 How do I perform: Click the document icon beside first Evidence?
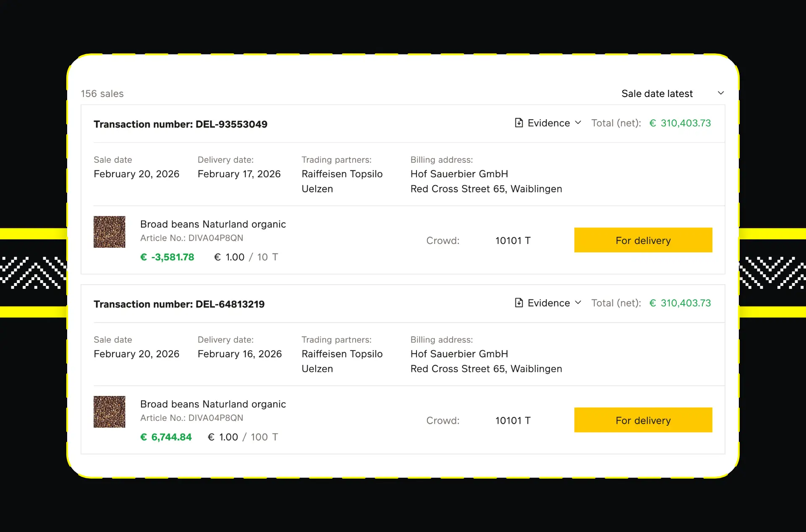(519, 123)
